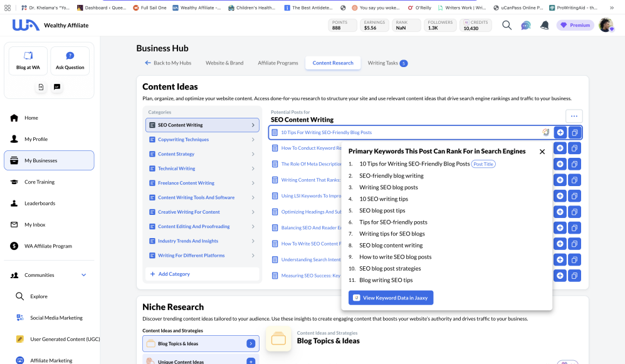
Task: Expand the Technical Writing category chevron
Action: click(253, 169)
